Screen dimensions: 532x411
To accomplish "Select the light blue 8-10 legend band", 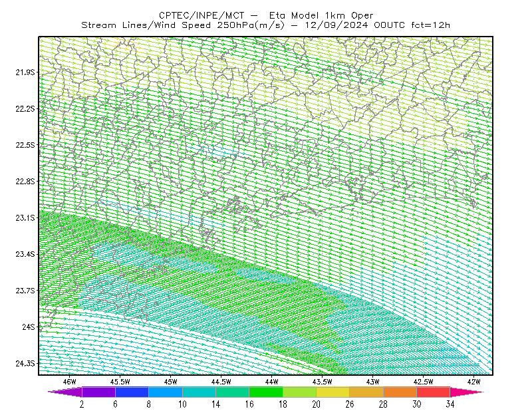I will [x=166, y=392].
